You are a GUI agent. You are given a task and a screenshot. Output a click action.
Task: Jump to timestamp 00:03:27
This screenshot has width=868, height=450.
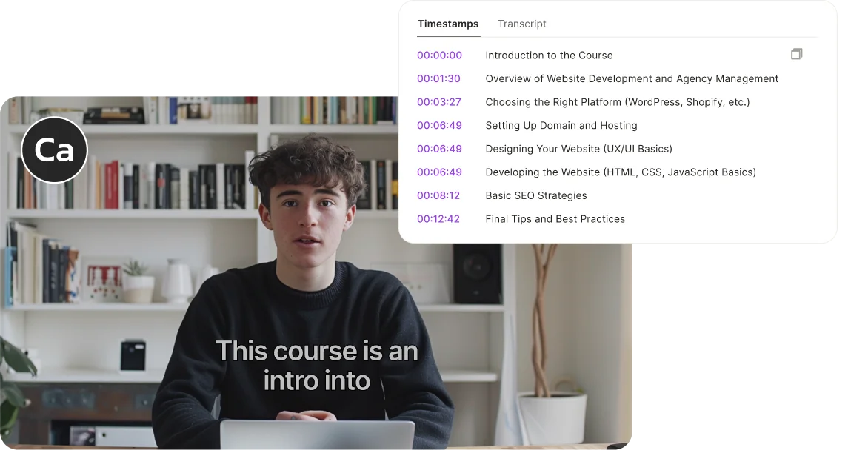pyautogui.click(x=439, y=102)
